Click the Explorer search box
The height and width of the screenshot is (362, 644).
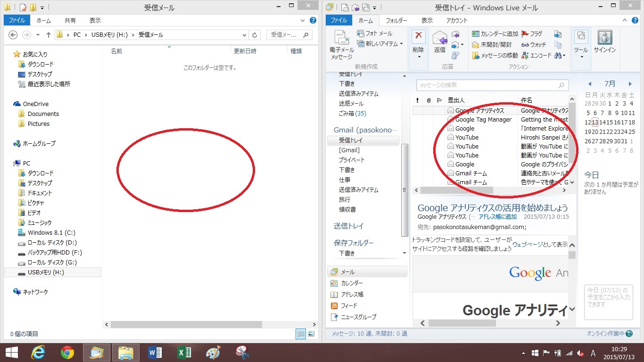click(289, 35)
